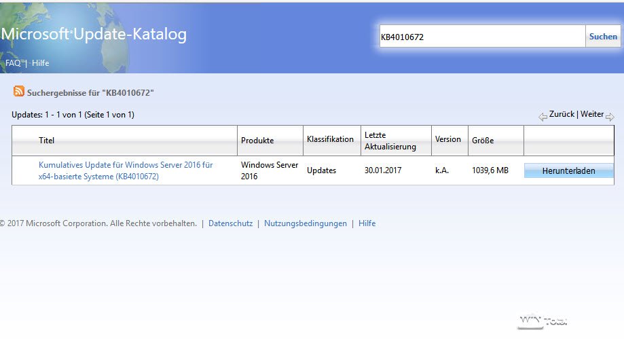Open the FAQ link in header
The height and width of the screenshot is (364, 624).
[13, 63]
